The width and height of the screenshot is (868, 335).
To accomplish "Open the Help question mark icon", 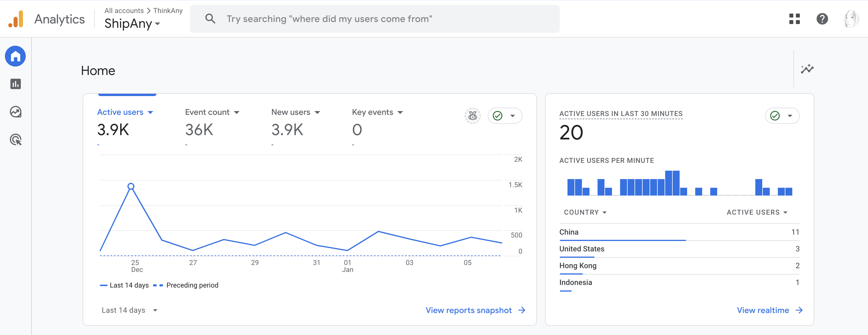I will coord(822,19).
